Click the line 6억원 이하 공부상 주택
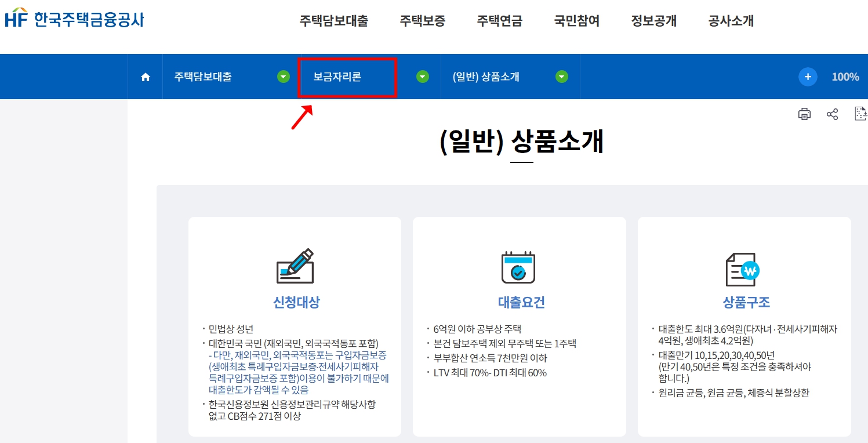The width and height of the screenshot is (868, 443). click(477, 329)
